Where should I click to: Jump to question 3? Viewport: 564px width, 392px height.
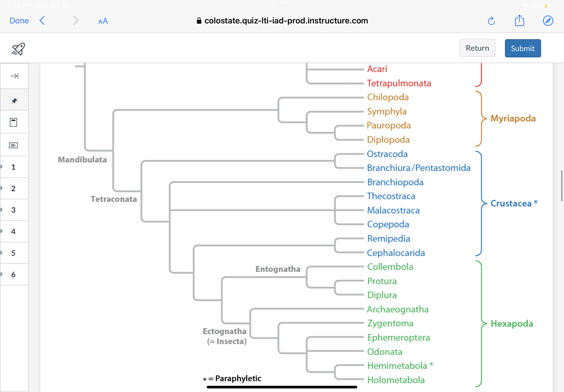tap(14, 210)
